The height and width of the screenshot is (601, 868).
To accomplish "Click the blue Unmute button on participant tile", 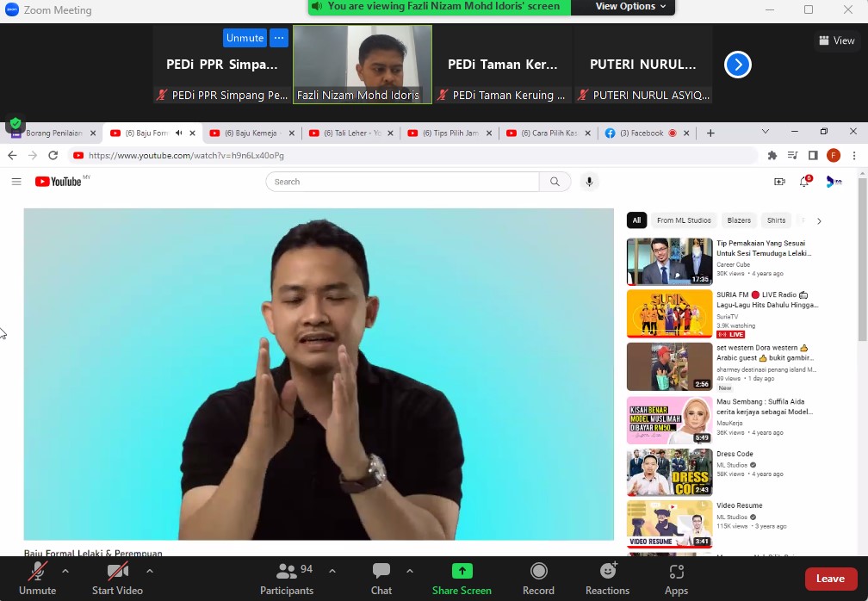I will coord(245,38).
